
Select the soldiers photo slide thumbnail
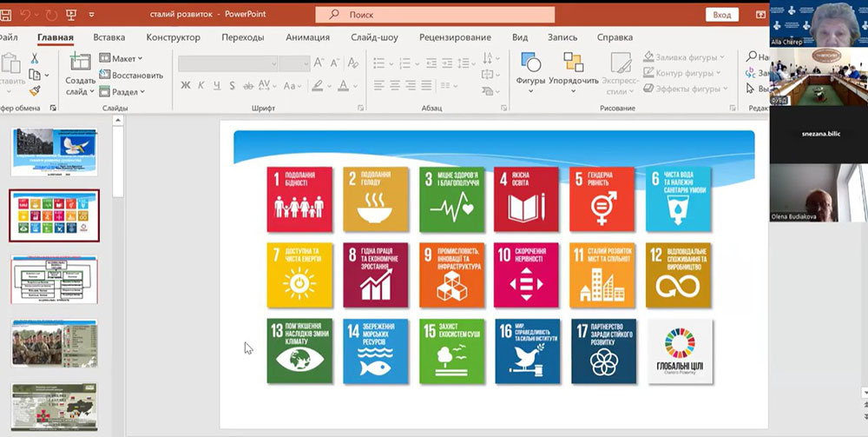(54, 343)
